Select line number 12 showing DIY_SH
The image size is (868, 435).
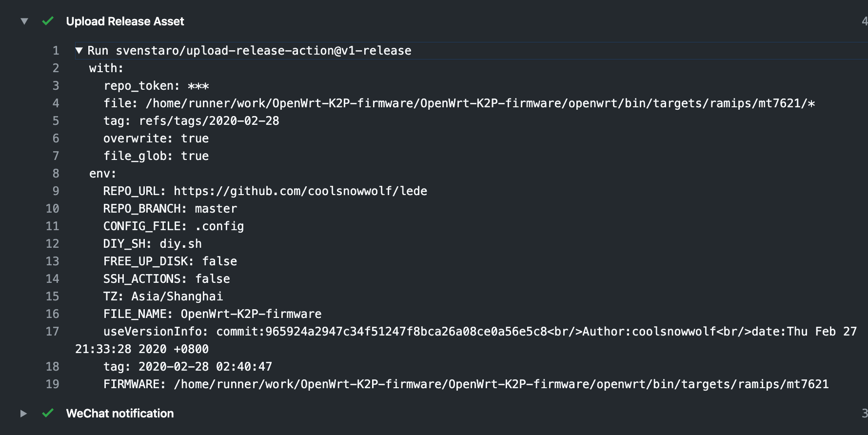tap(52, 243)
